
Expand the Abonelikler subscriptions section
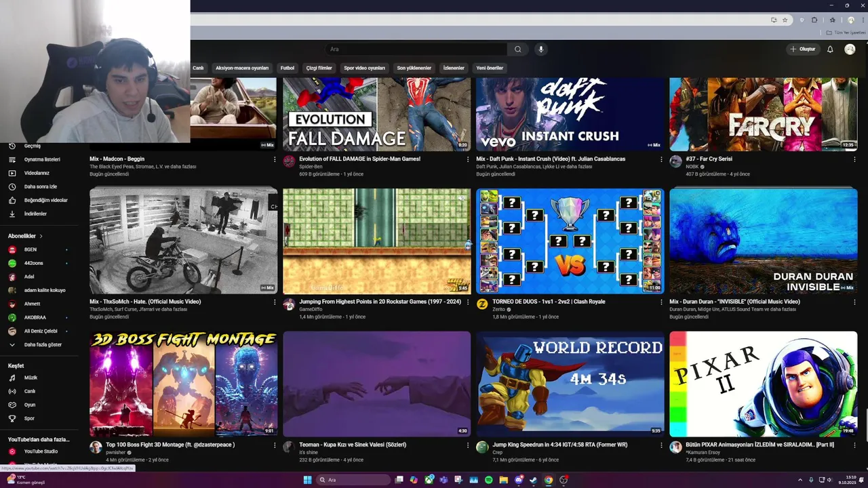click(x=25, y=236)
